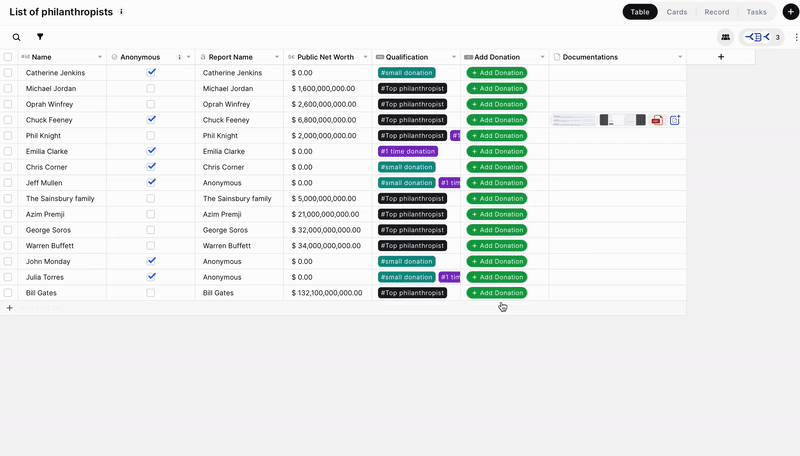Click Add Donation for George Soros
The width and height of the screenshot is (800, 456).
497,230
